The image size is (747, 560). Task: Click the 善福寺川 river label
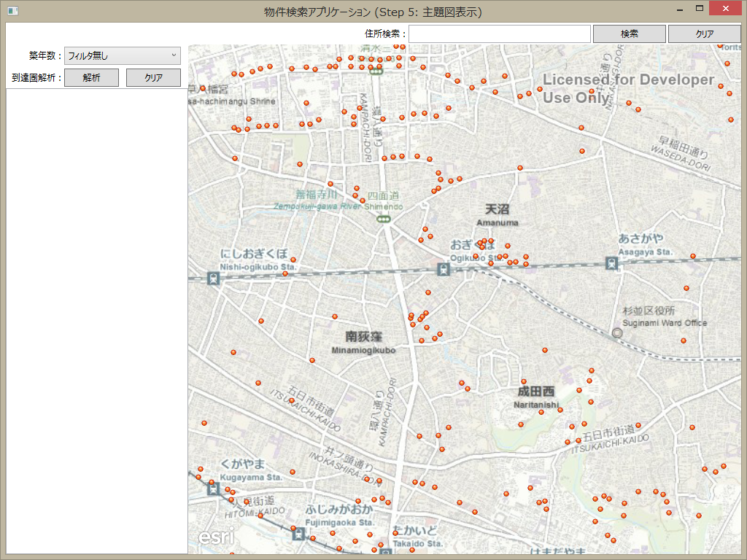(x=317, y=195)
